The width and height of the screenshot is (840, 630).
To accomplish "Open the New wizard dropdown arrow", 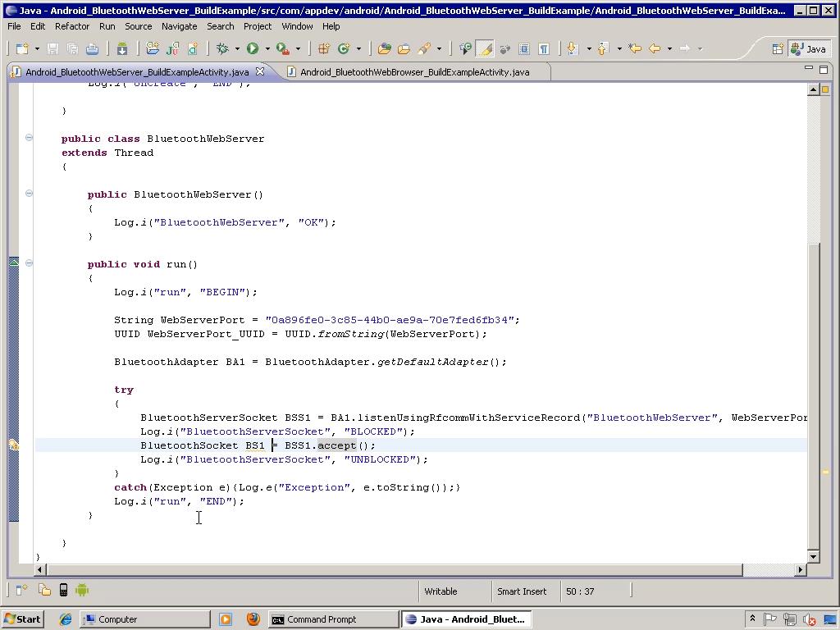I will (x=37, y=48).
